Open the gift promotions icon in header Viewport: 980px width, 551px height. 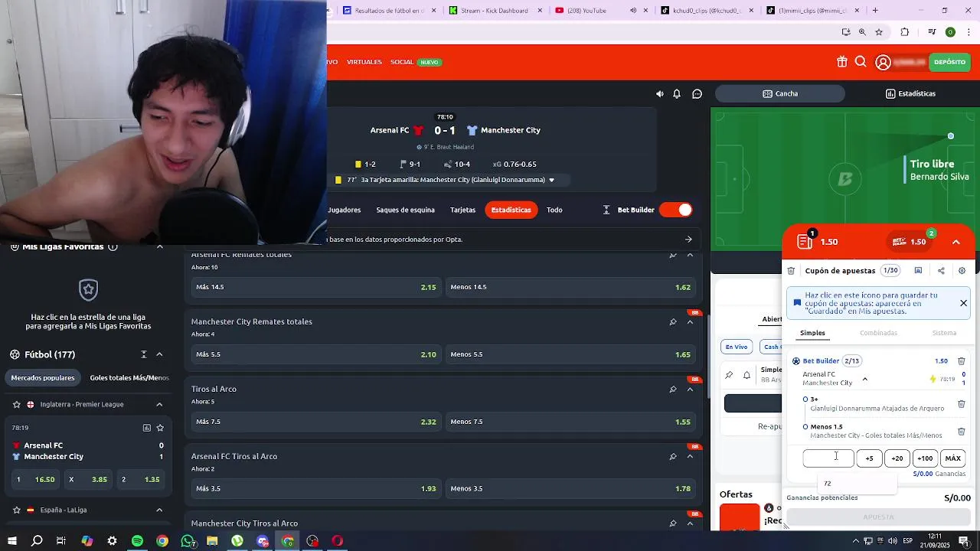pyautogui.click(x=841, y=62)
